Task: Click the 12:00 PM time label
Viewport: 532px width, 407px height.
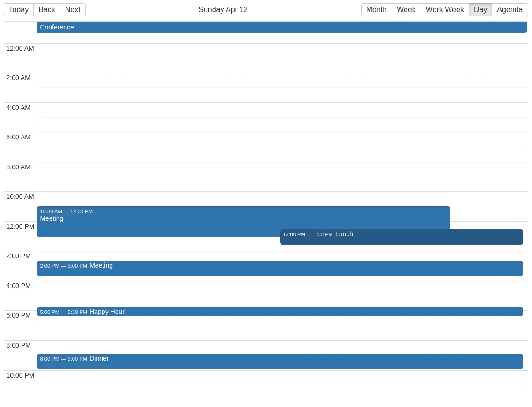Action: pos(20,226)
